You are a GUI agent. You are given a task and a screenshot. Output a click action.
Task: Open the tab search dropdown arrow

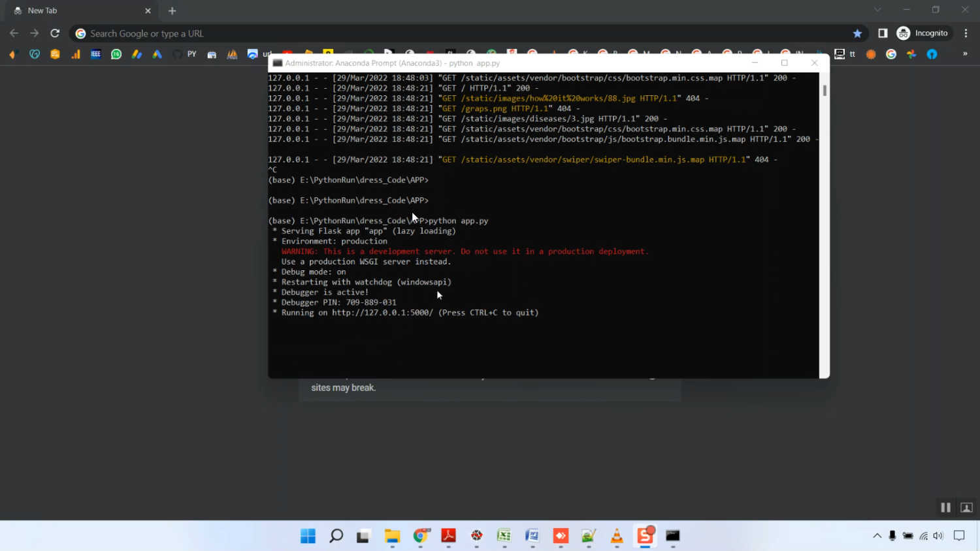pyautogui.click(x=877, y=10)
